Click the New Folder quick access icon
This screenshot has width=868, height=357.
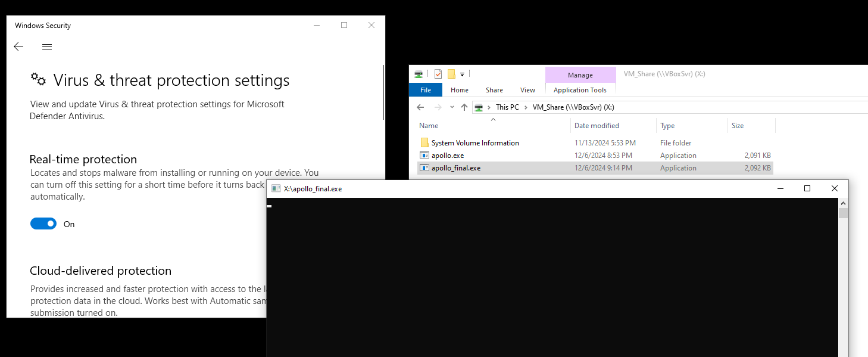click(451, 74)
